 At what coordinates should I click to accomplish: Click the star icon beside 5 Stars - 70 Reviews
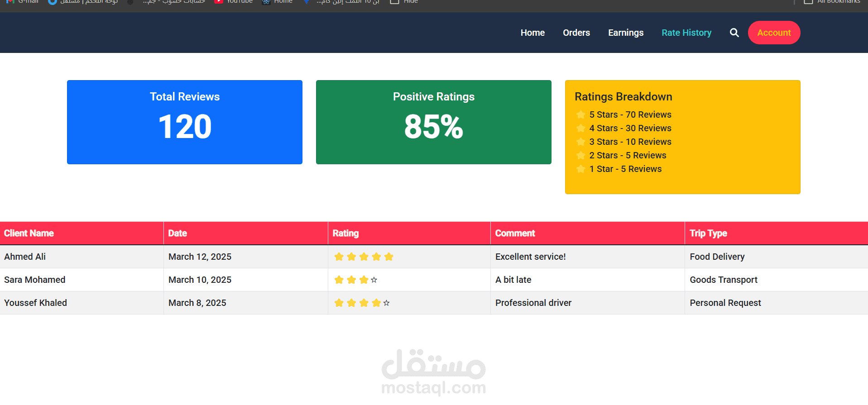click(x=580, y=114)
